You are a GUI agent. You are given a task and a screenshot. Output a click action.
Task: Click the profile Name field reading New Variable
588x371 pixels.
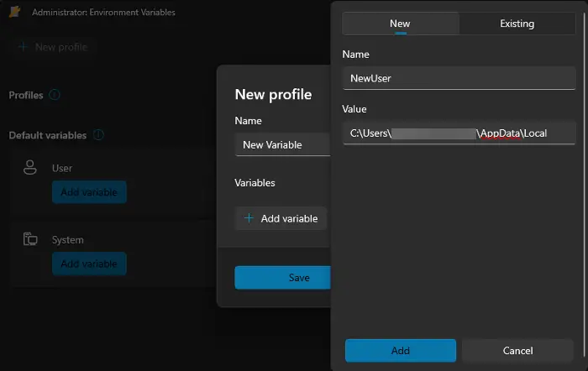283,144
